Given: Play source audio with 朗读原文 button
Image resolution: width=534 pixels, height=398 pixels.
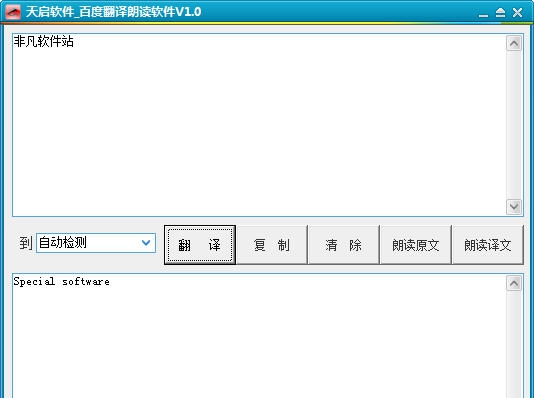Looking at the screenshot, I should [x=415, y=245].
